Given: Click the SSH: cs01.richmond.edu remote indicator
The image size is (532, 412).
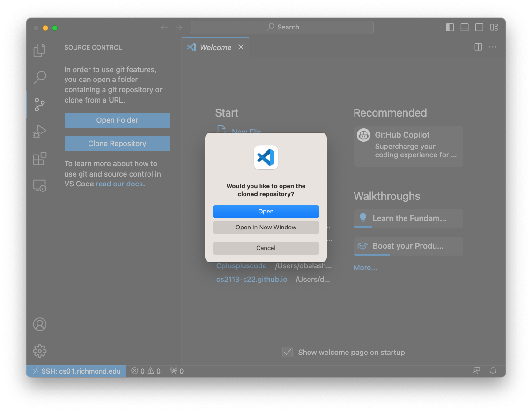Looking at the screenshot, I should [x=76, y=371].
